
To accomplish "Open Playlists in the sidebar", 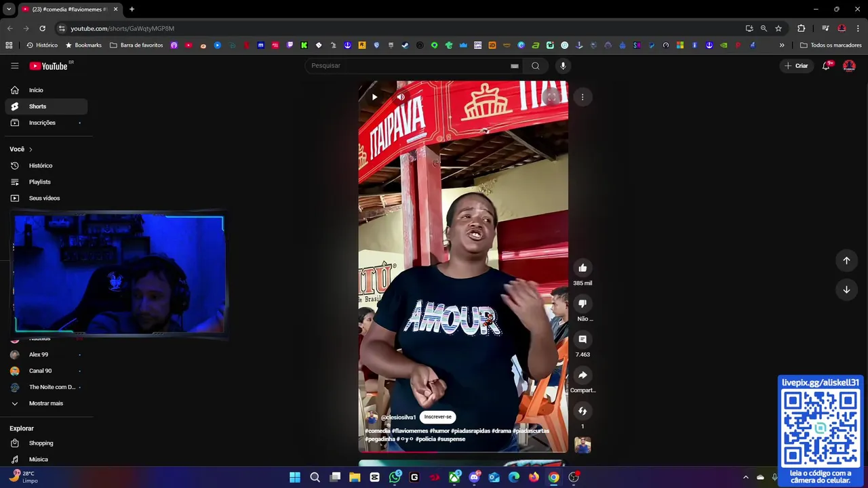I will point(46,182).
